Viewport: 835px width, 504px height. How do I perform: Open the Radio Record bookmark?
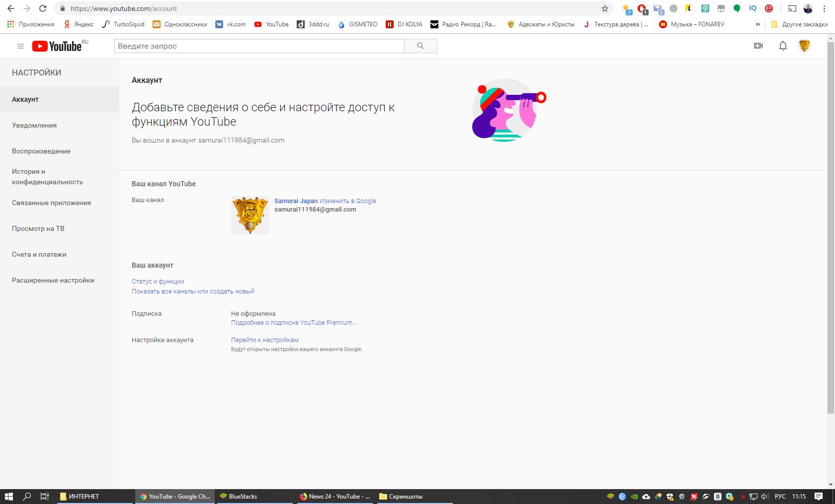tap(463, 24)
